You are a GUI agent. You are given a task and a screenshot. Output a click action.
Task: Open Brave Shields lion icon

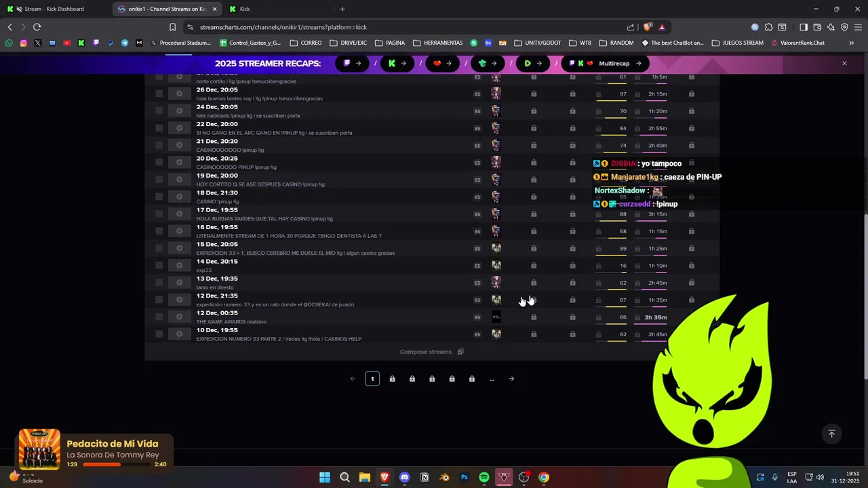[x=647, y=27]
